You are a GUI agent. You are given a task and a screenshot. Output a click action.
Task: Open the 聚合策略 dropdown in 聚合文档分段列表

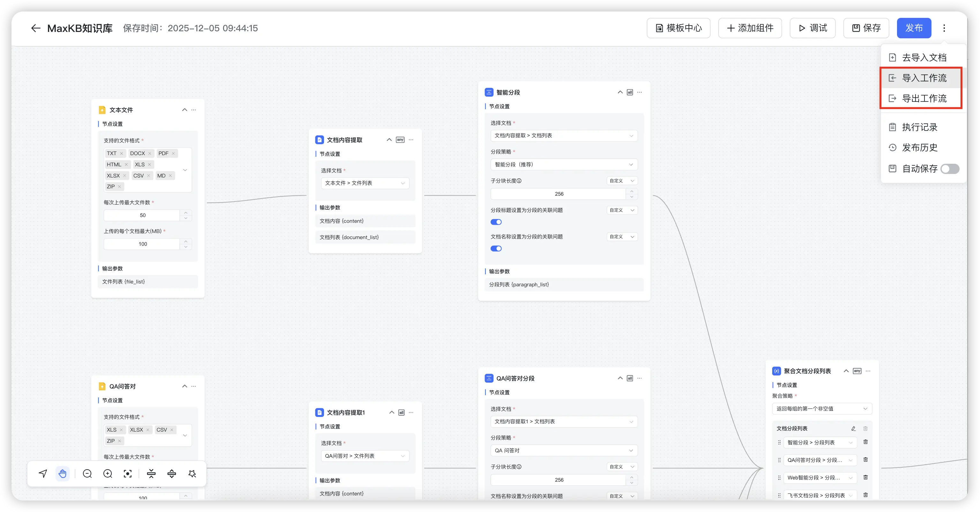click(822, 409)
